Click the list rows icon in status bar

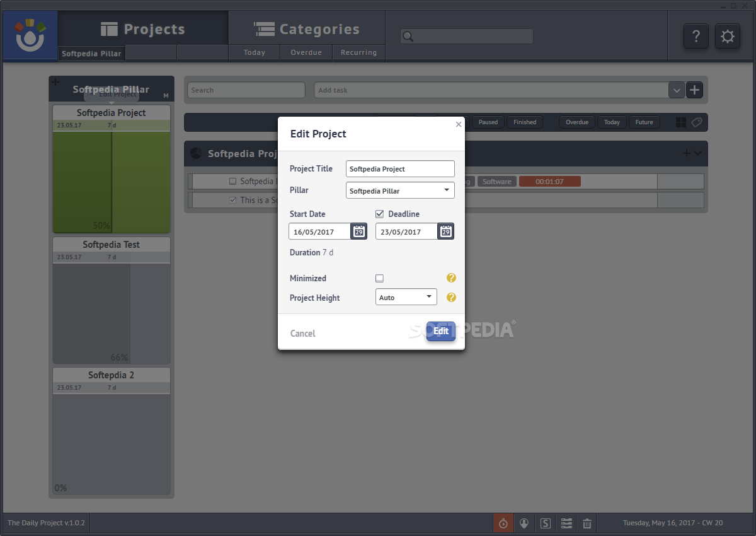[566, 523]
